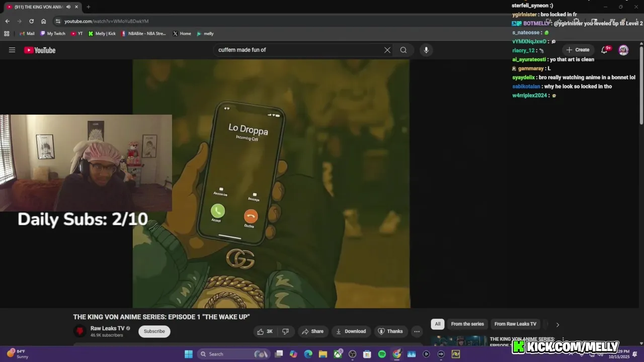Open the browser home page

coord(43,21)
